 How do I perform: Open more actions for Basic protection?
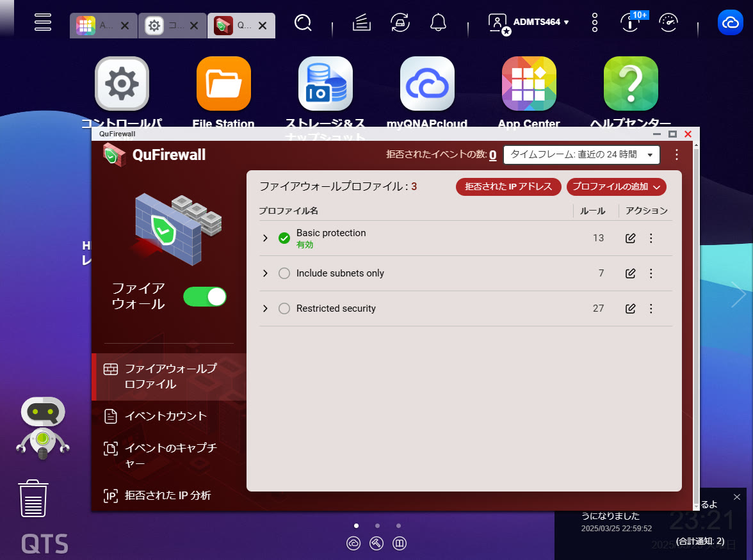[x=651, y=238]
